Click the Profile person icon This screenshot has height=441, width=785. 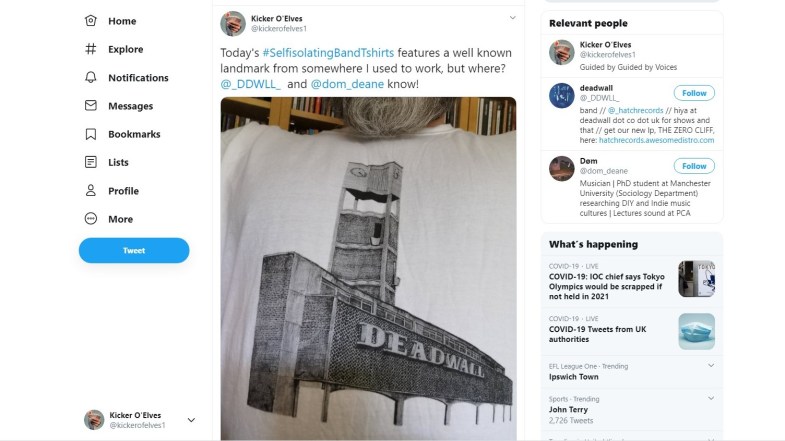pyautogui.click(x=91, y=191)
